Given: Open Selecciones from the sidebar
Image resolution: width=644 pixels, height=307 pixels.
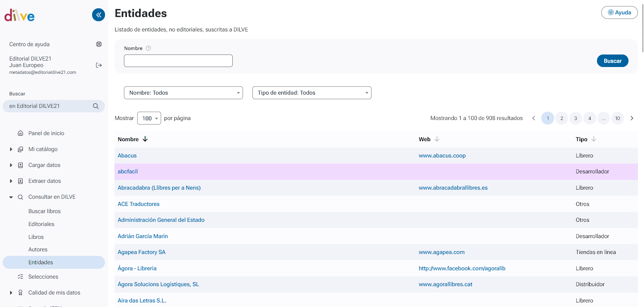Looking at the screenshot, I should click(x=43, y=277).
